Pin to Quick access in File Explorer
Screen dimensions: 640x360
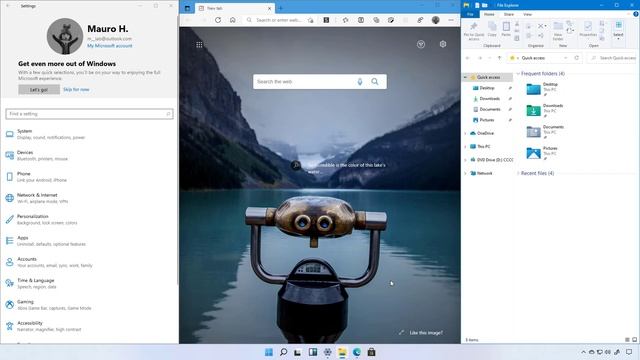473,31
